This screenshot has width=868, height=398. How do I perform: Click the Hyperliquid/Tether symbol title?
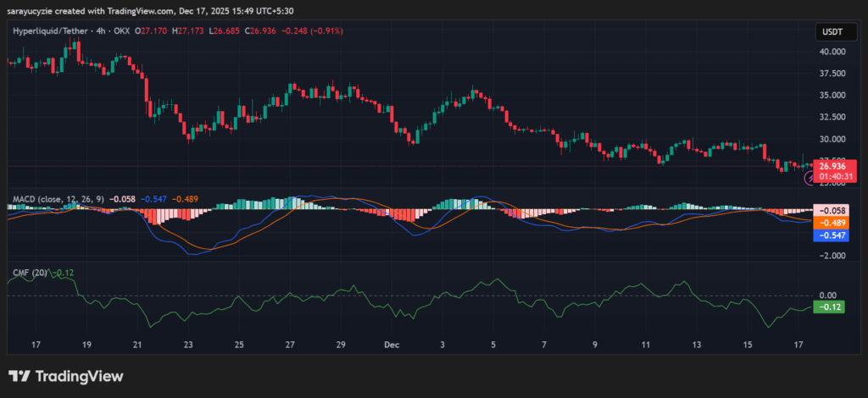pyautogui.click(x=49, y=31)
